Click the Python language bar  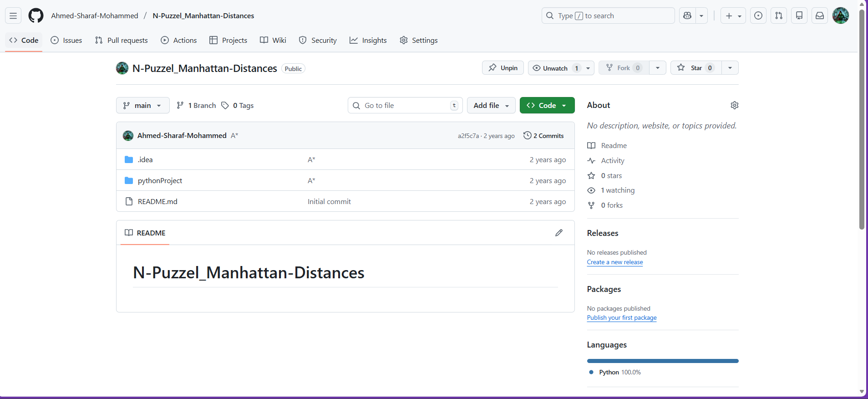pos(662,361)
